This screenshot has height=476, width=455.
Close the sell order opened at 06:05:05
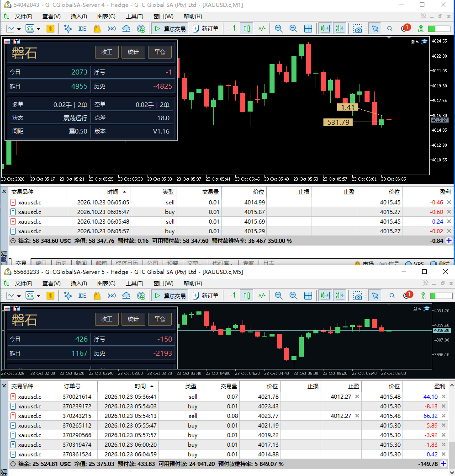tap(449, 203)
